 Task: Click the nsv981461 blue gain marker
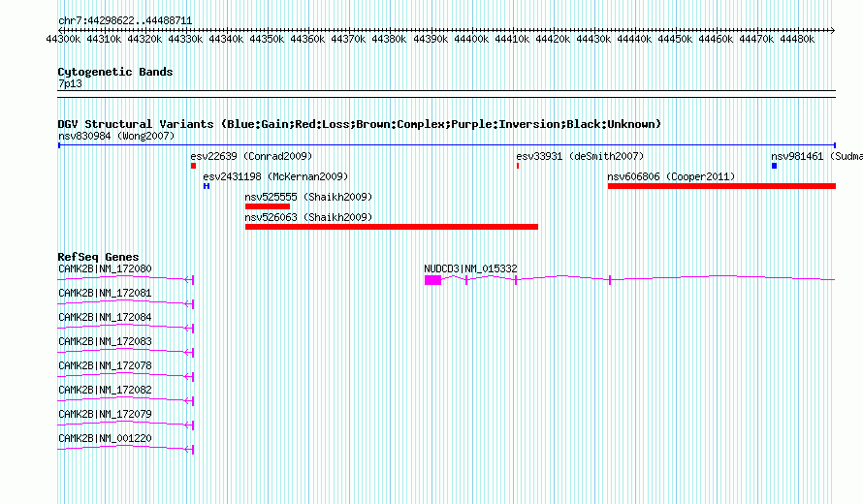(775, 166)
